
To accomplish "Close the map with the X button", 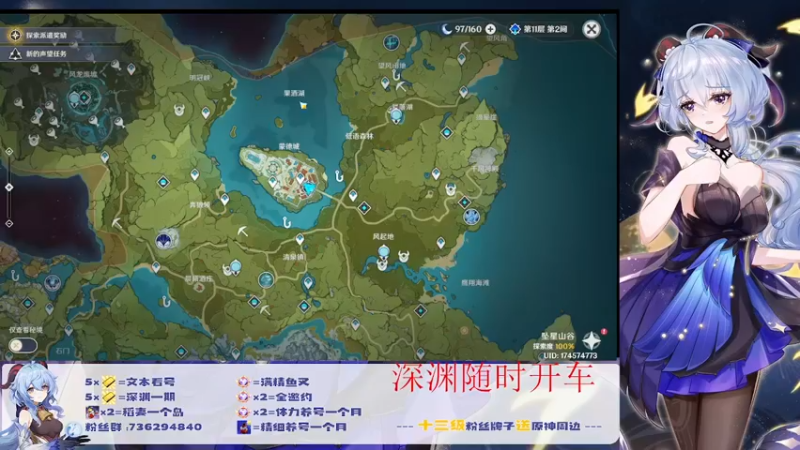I will [591, 29].
